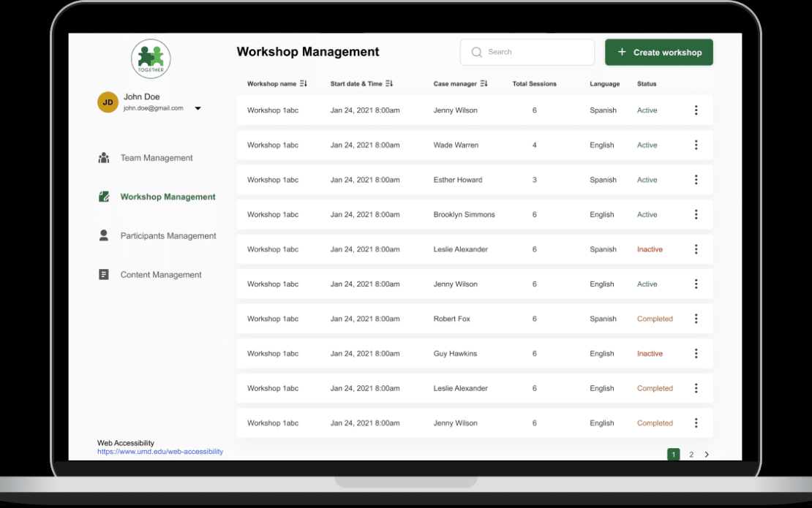Click the Start date & Time column header
The image size is (812, 508).
(356, 84)
